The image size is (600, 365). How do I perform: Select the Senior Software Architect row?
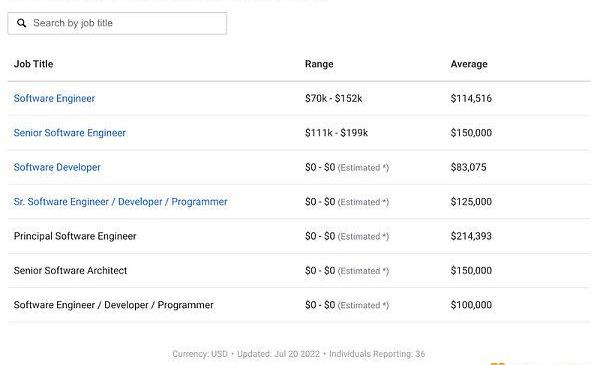coord(299,270)
